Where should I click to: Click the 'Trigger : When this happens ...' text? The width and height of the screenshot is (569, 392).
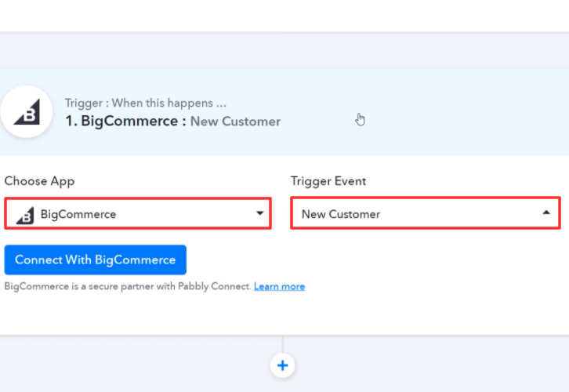coord(146,103)
